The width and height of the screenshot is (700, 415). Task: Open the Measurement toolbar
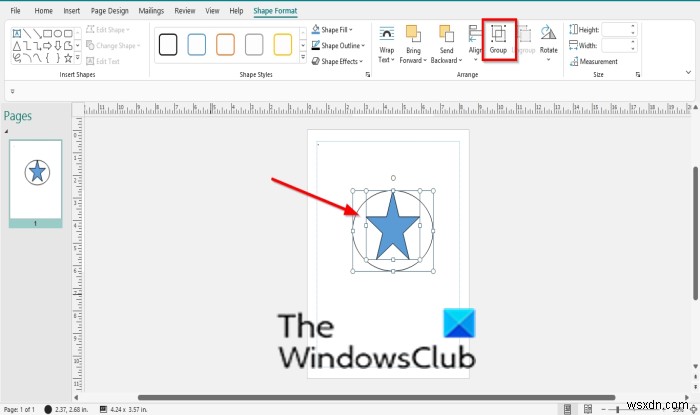point(594,62)
